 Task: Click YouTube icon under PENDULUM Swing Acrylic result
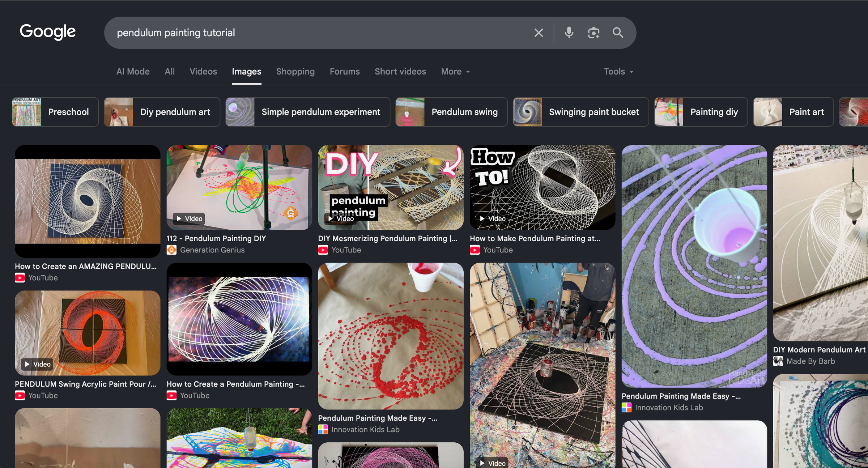point(20,396)
